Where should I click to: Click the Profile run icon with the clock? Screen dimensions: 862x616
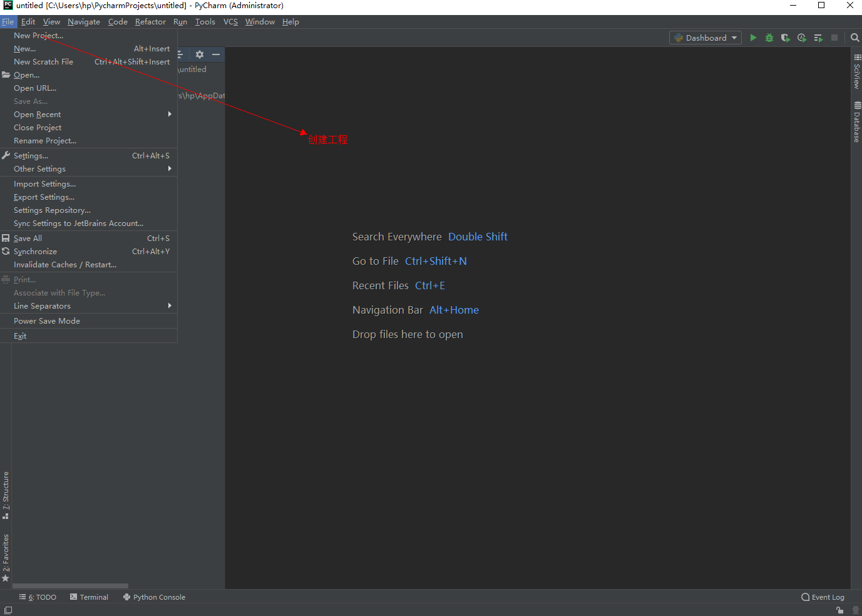(802, 38)
